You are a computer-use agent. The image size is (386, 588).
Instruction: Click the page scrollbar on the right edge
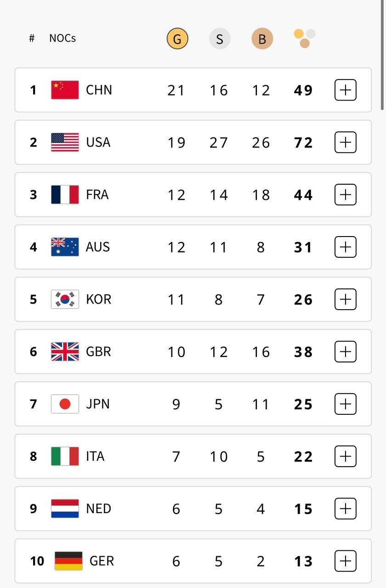(382, 55)
